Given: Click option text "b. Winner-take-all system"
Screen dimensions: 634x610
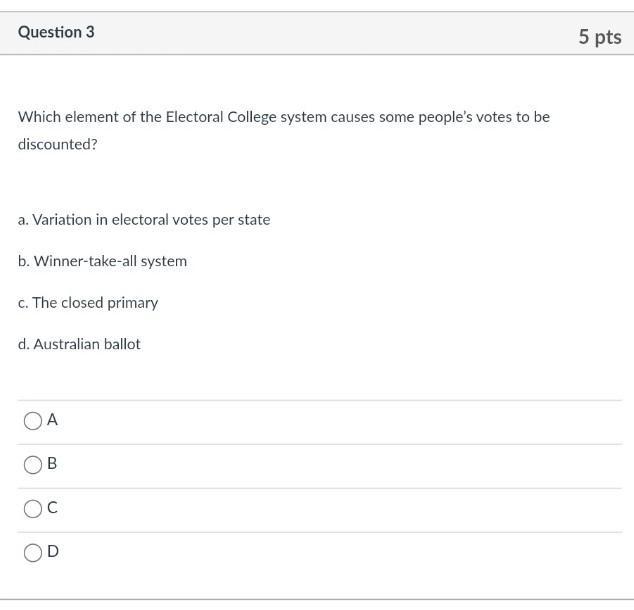Looking at the screenshot, I should [102, 261].
